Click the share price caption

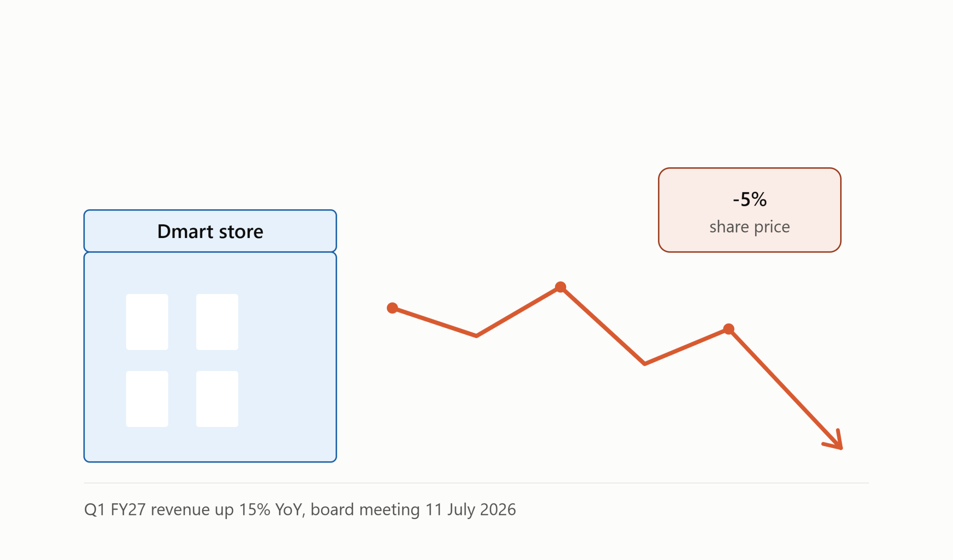749,227
